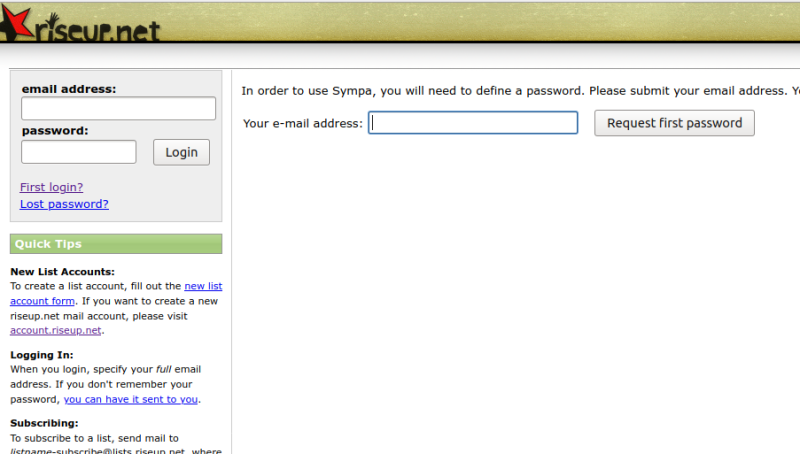Click "you can have it sent to you" link

131,399
